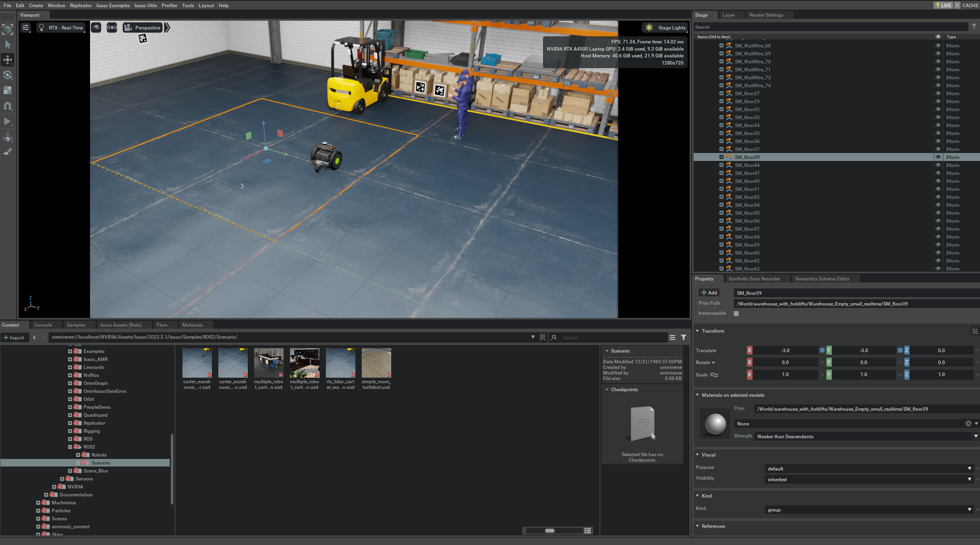Click Add button in Property panel
Screen dimensions: 980x545
pos(709,293)
